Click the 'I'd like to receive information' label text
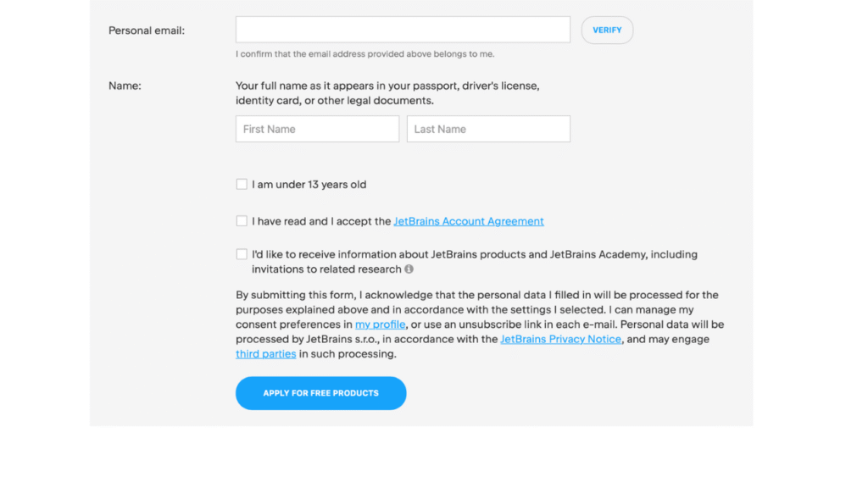Viewport: 868px width, 488px height. tap(474, 254)
